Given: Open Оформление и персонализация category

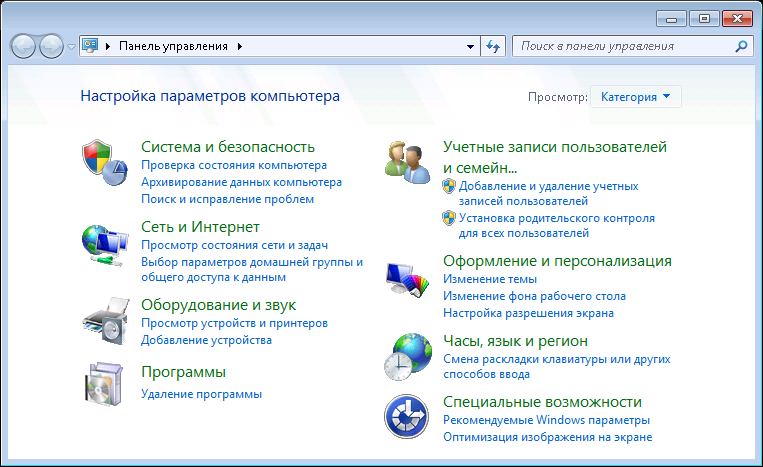Looking at the screenshot, I should (557, 261).
